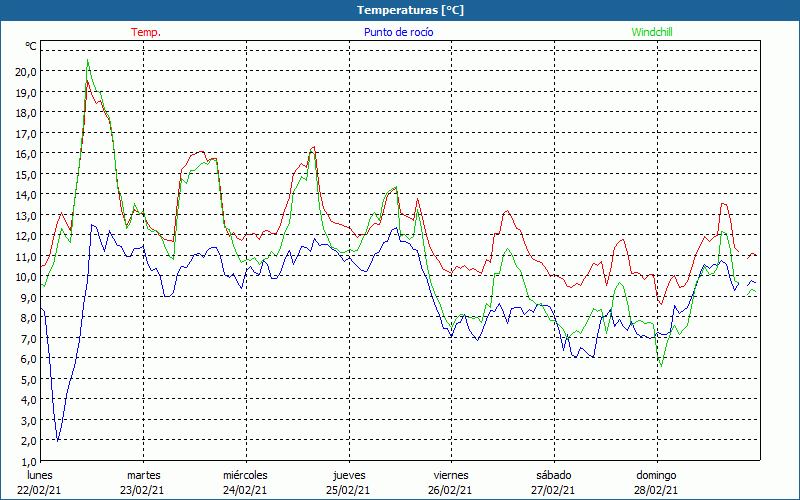Image resolution: width=800 pixels, height=500 pixels.
Task: Click the 2,0 value on the y-axis
Action: [28, 441]
